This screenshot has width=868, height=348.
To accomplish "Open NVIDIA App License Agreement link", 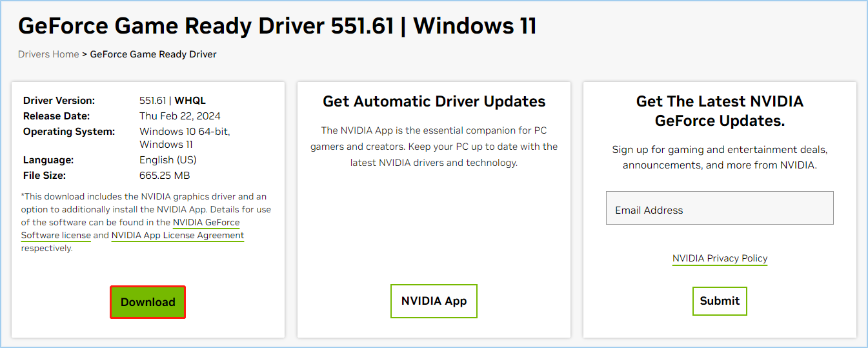I will [177, 236].
